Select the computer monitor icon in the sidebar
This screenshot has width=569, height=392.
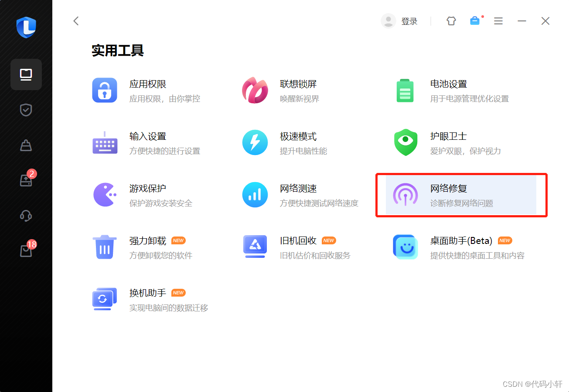(26, 74)
